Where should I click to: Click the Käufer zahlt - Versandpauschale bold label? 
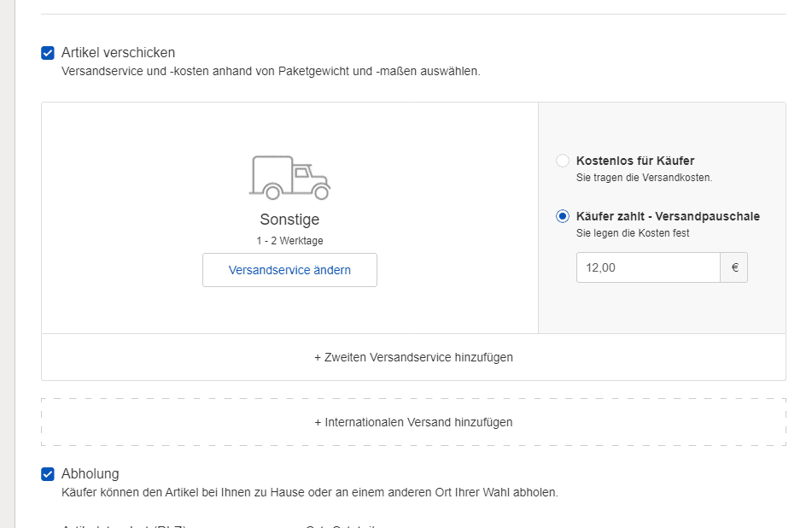668,216
